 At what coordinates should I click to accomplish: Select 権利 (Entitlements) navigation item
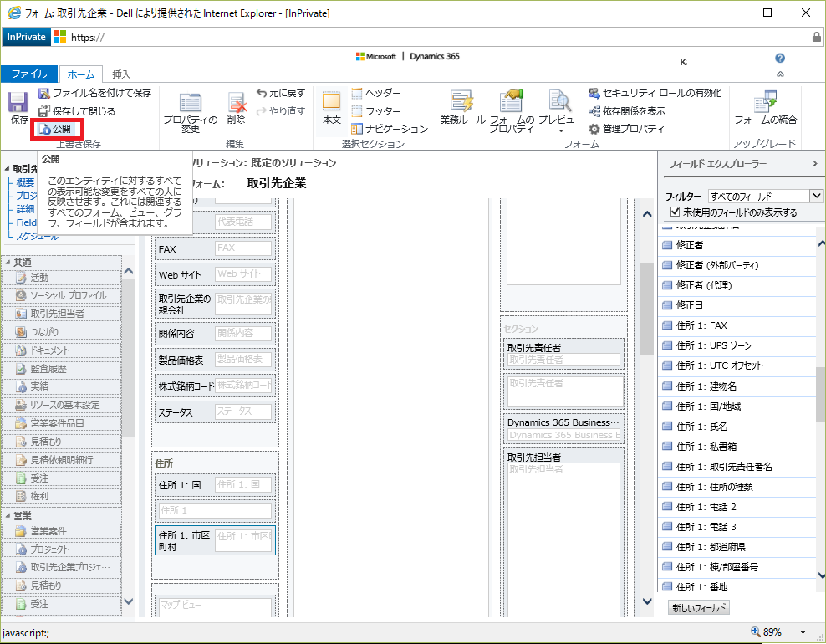pyautogui.click(x=62, y=496)
